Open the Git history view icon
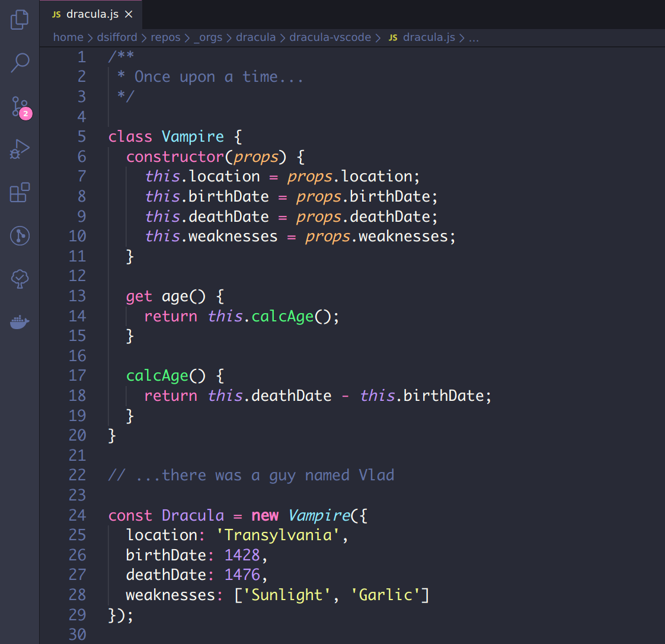 (20, 236)
